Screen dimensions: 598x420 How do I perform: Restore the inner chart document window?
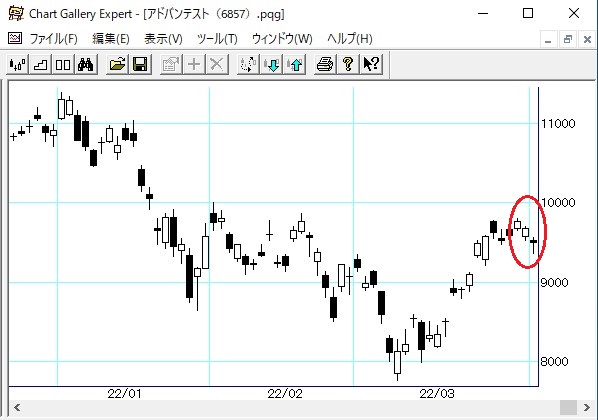(x=568, y=39)
